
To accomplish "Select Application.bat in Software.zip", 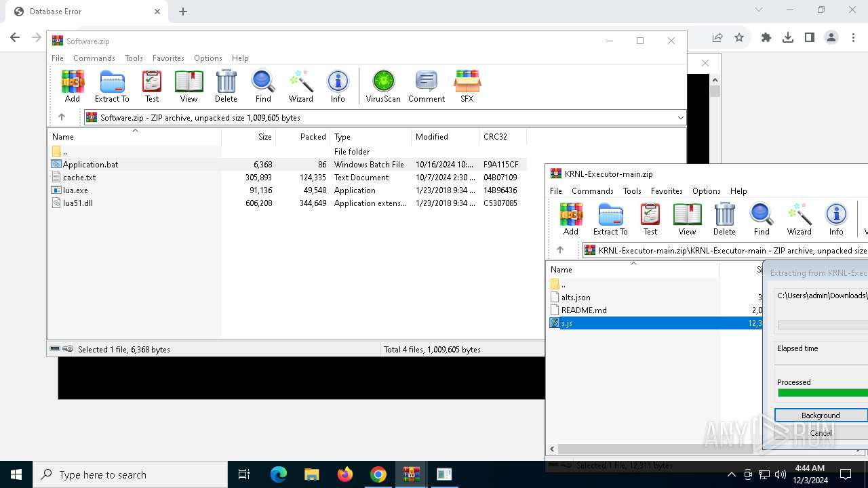I will click(x=90, y=164).
